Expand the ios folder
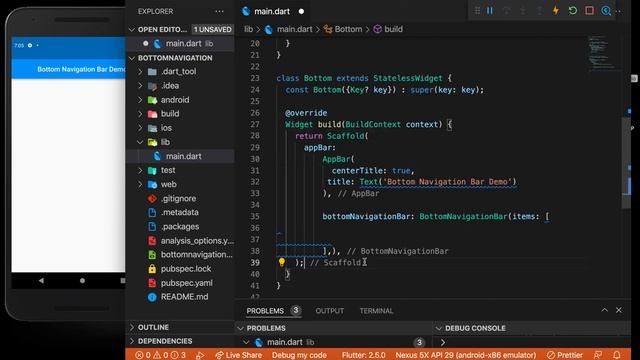 click(140, 128)
